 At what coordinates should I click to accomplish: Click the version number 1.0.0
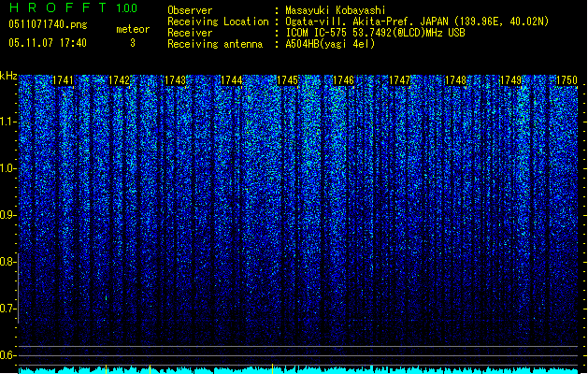(x=127, y=8)
